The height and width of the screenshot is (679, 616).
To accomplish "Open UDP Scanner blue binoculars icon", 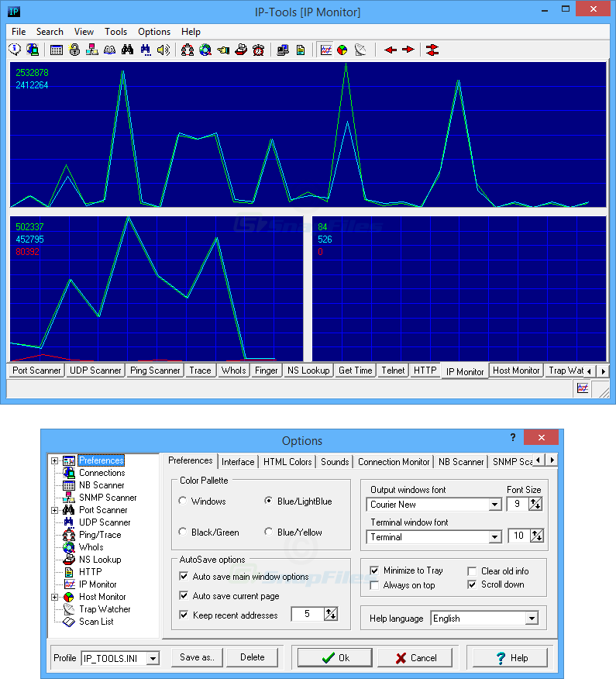I will coord(146,50).
